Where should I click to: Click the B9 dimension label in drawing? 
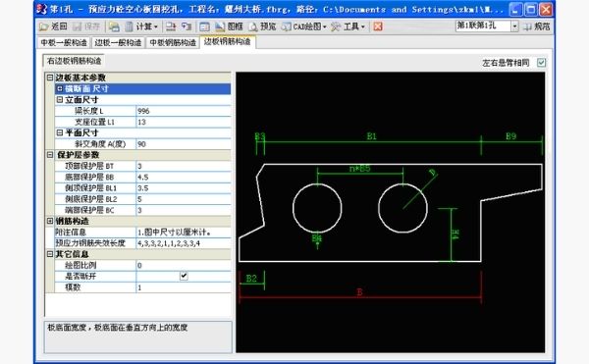510,136
